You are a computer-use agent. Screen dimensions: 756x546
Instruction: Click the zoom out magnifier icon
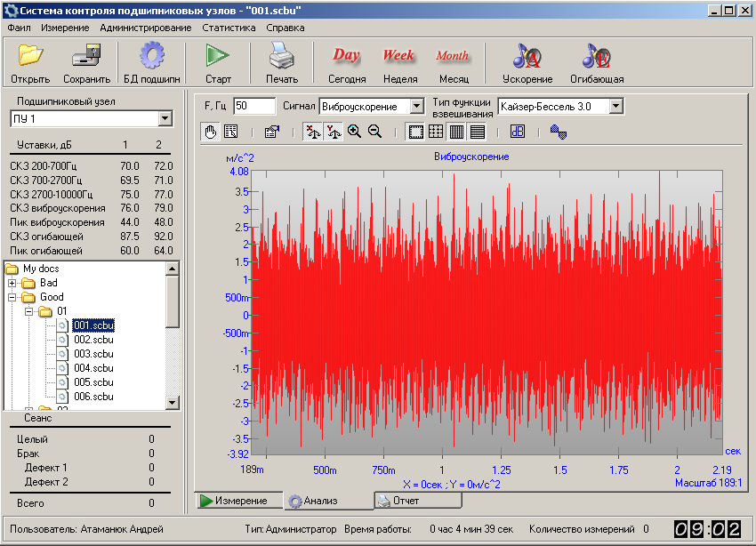(374, 132)
